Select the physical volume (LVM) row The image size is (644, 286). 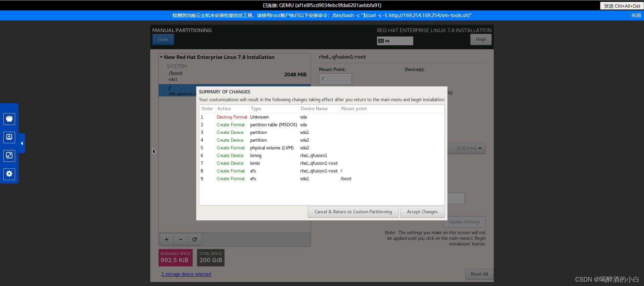(322, 148)
